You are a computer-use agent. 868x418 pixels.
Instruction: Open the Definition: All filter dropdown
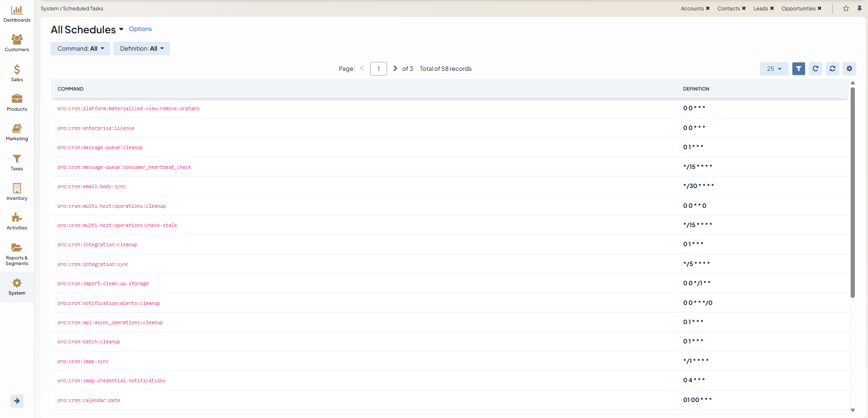(x=141, y=49)
